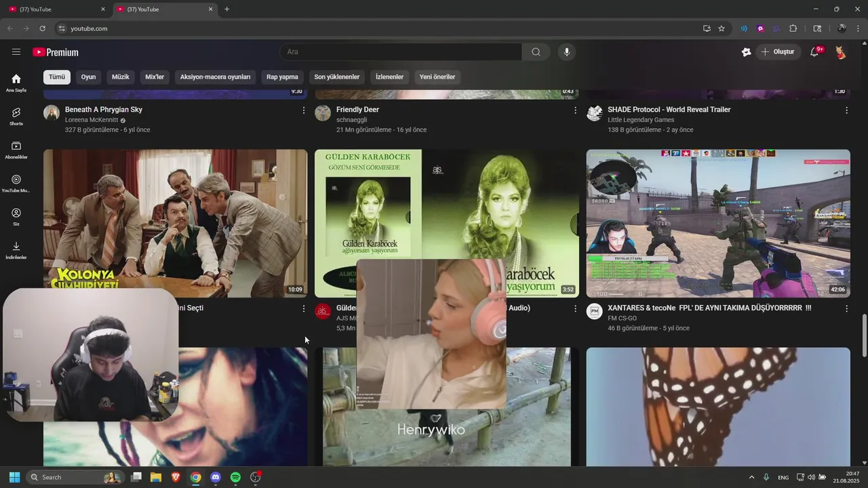Open the Siz (You) sidebar item
The width and height of the screenshot is (868, 488).
16,217
